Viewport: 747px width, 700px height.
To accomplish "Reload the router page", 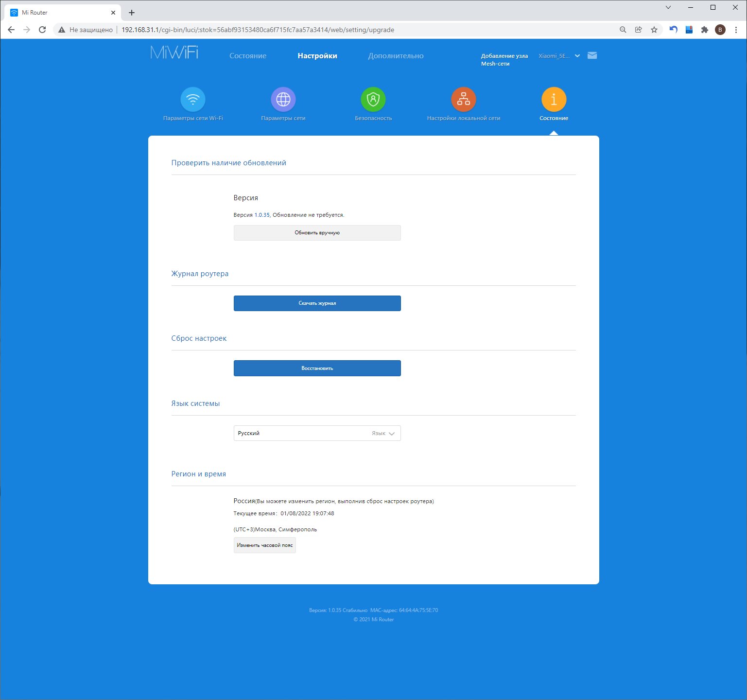I will (x=42, y=30).
